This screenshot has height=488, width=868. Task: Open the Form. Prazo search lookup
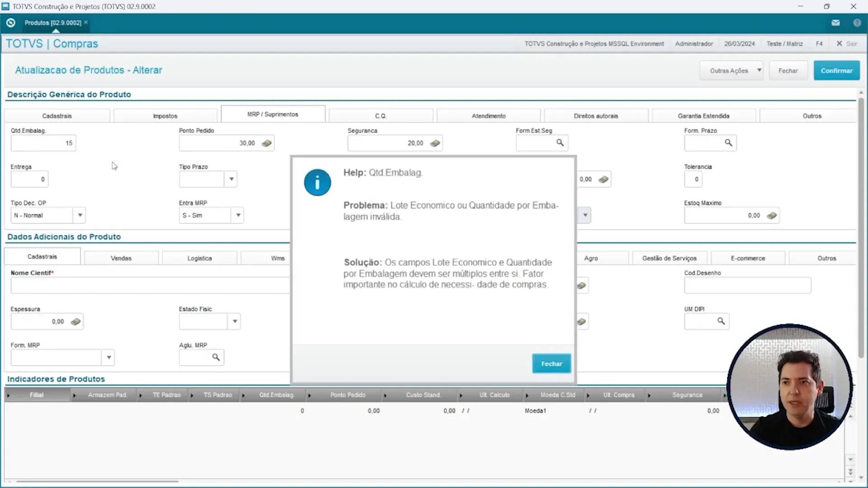click(728, 143)
